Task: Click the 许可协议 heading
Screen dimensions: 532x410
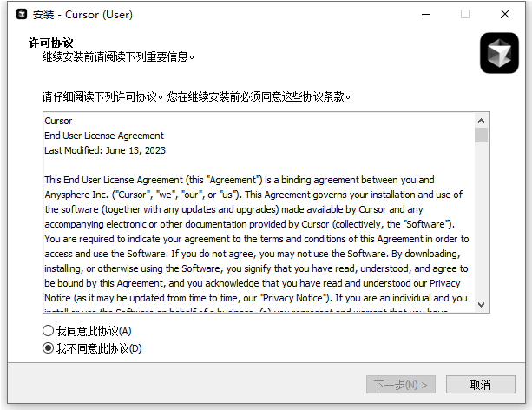Action: coord(50,43)
